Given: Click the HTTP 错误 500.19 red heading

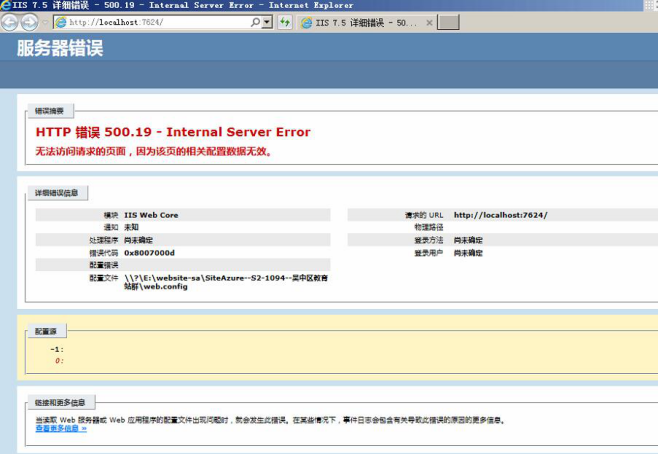Looking at the screenshot, I should 173,132.
